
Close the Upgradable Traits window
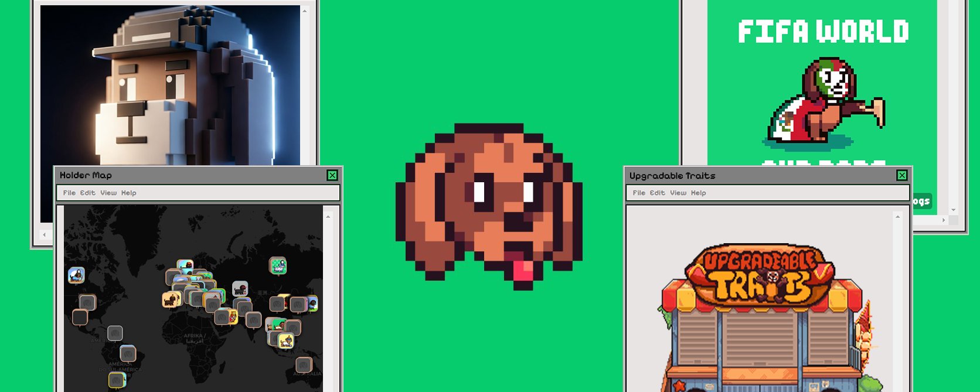902,175
